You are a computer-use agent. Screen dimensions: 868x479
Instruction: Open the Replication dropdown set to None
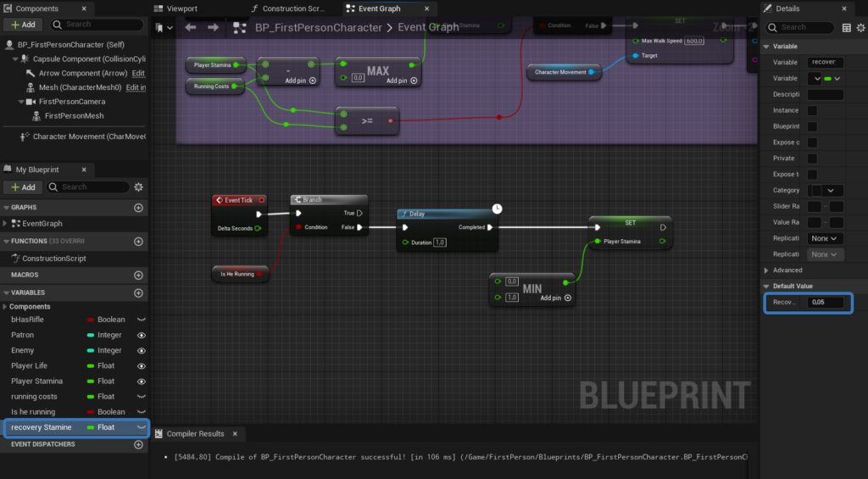point(824,238)
